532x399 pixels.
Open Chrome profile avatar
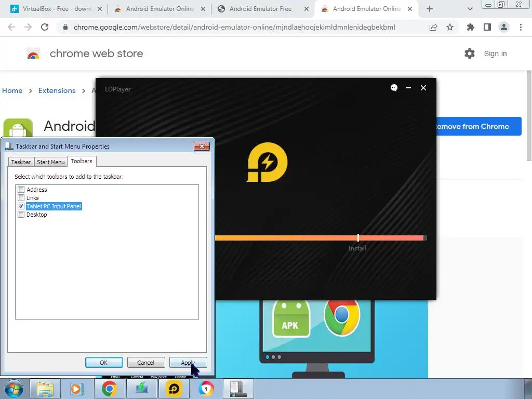504,27
